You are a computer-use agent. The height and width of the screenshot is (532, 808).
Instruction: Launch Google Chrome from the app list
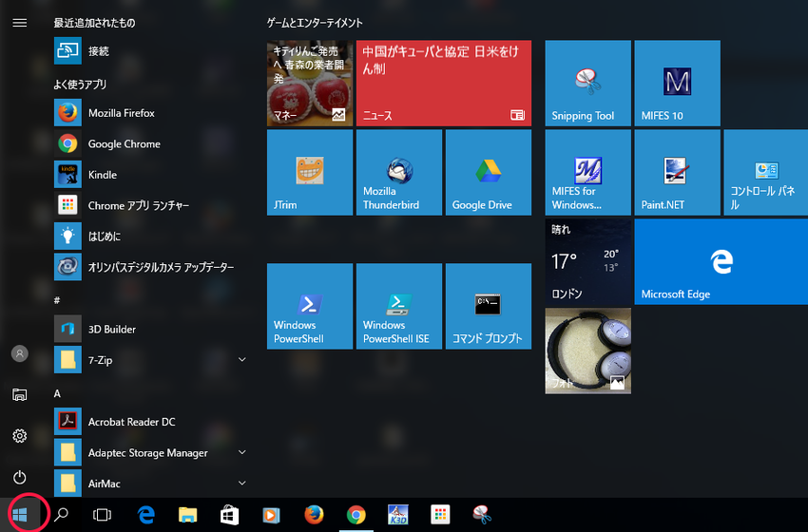(x=149, y=143)
